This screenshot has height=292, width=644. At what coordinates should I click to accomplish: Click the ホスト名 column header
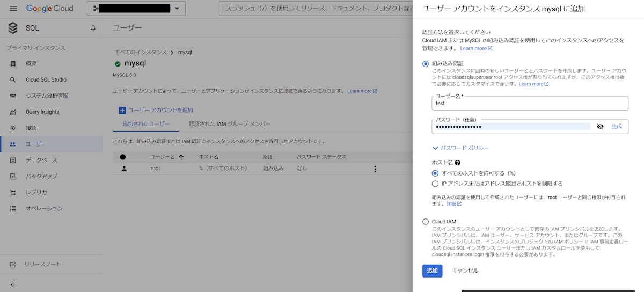(208, 157)
